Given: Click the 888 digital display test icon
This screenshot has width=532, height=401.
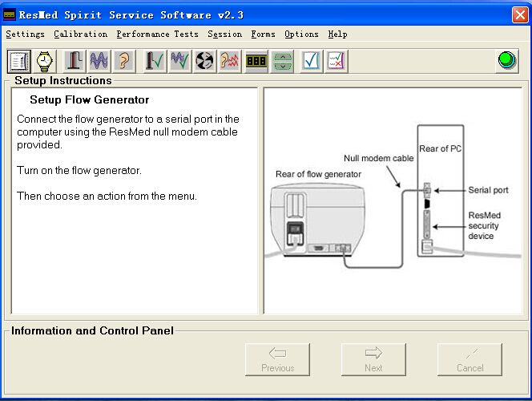Looking at the screenshot, I should pyautogui.click(x=256, y=62).
